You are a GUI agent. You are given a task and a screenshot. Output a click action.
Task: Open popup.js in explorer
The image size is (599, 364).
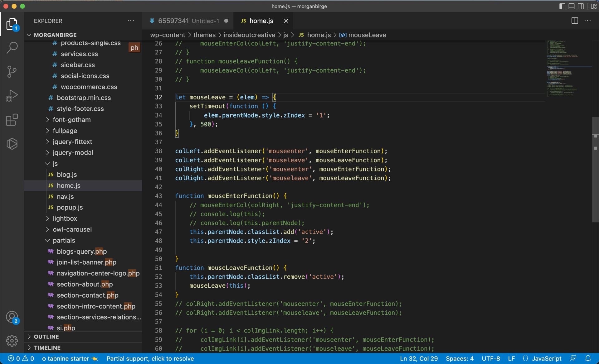pyautogui.click(x=83, y=207)
